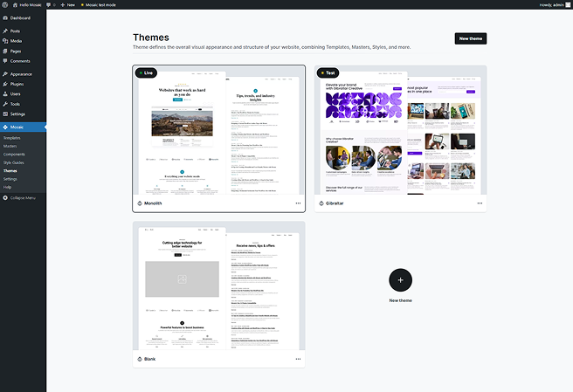Click the New theme label under plus circle

pyautogui.click(x=401, y=300)
